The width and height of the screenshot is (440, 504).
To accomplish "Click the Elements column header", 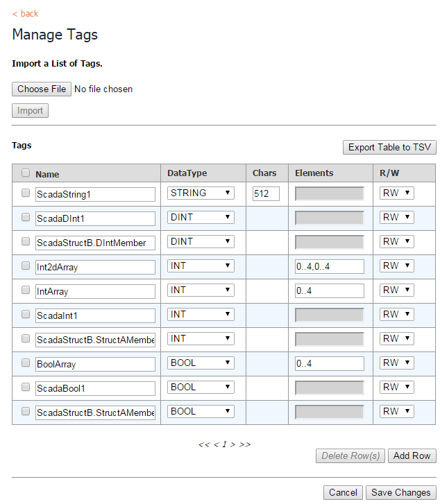I will click(314, 173).
